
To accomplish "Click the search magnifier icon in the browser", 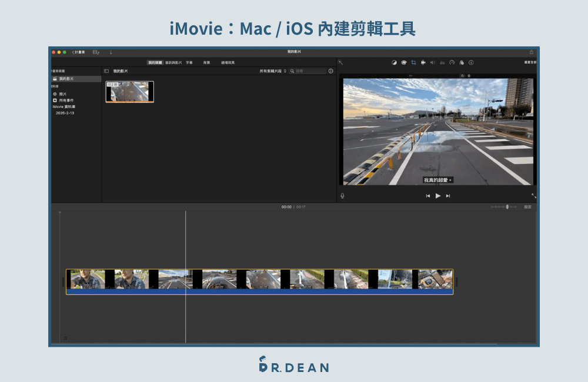I will (x=292, y=71).
